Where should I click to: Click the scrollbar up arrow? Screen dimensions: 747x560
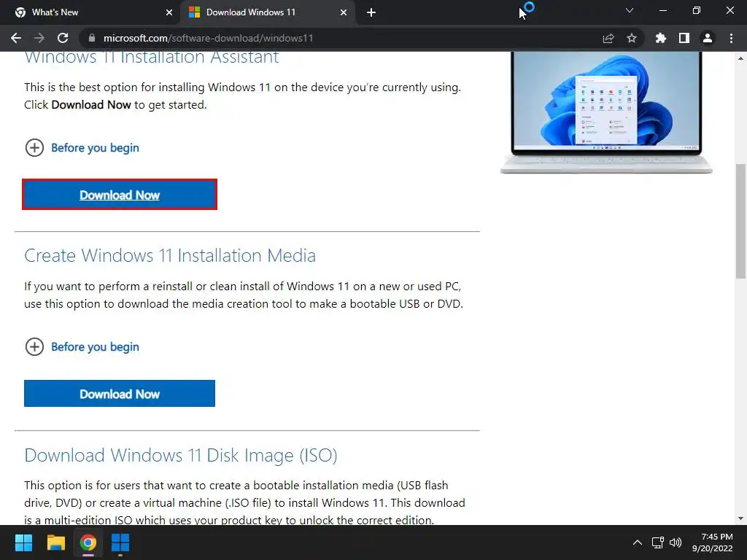point(740,58)
